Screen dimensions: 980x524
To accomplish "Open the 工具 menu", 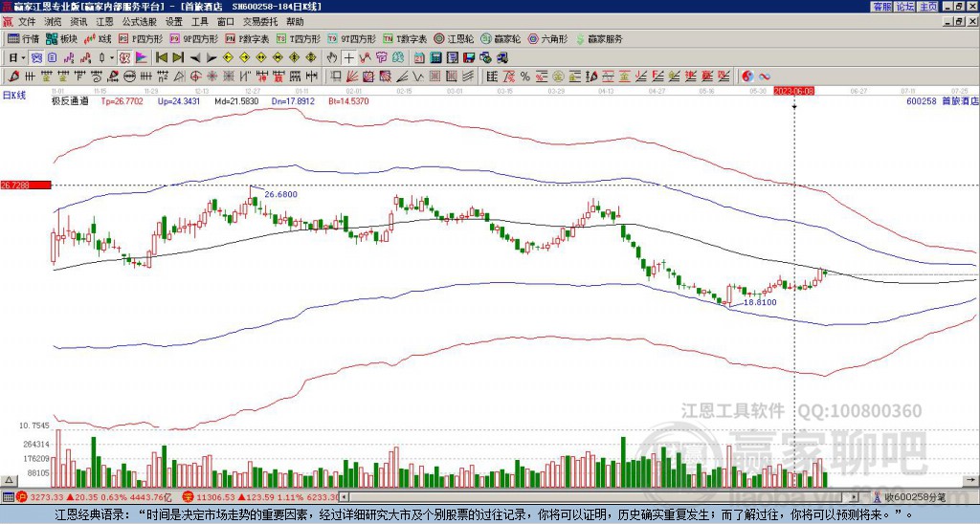I will tap(199, 22).
